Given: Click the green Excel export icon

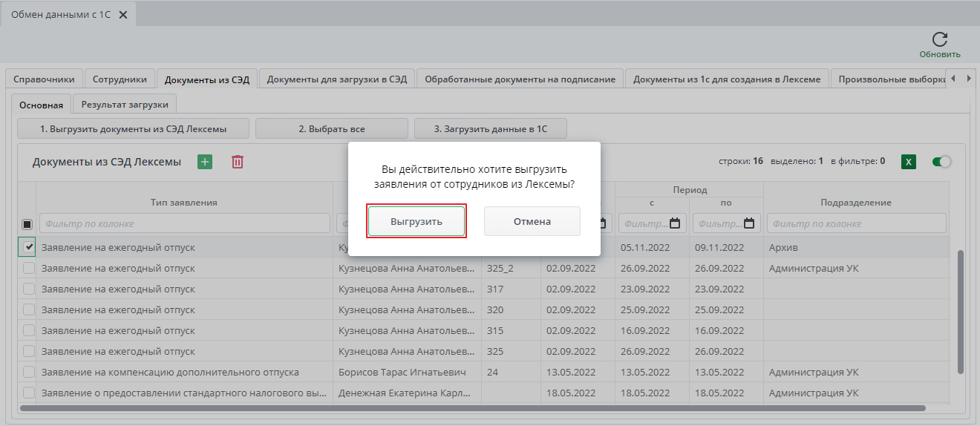Looking at the screenshot, I should pyautogui.click(x=908, y=162).
